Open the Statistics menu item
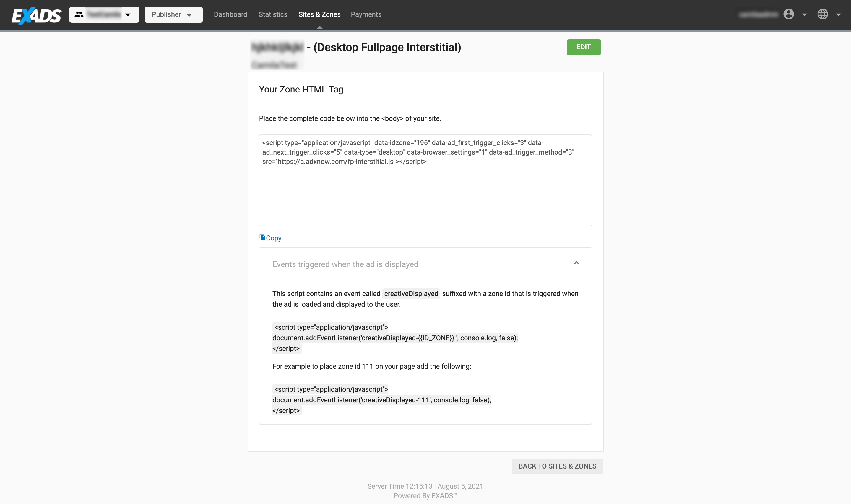 [273, 14]
